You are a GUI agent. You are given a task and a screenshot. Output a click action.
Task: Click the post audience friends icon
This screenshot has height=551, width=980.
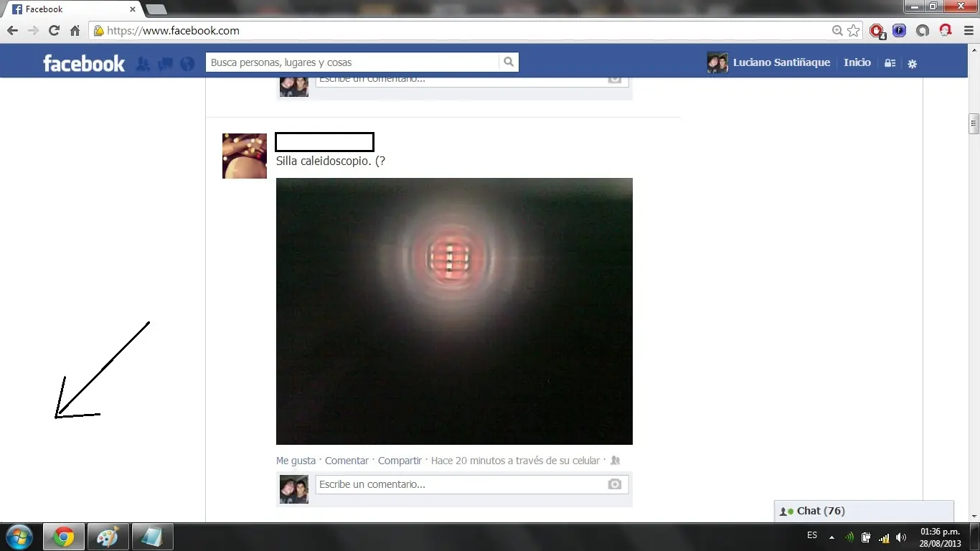pyautogui.click(x=615, y=461)
